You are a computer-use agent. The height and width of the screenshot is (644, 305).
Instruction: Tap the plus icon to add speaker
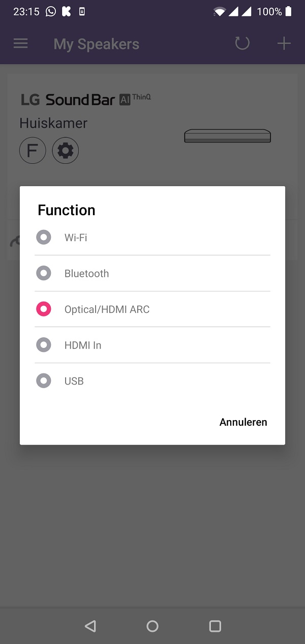(284, 44)
